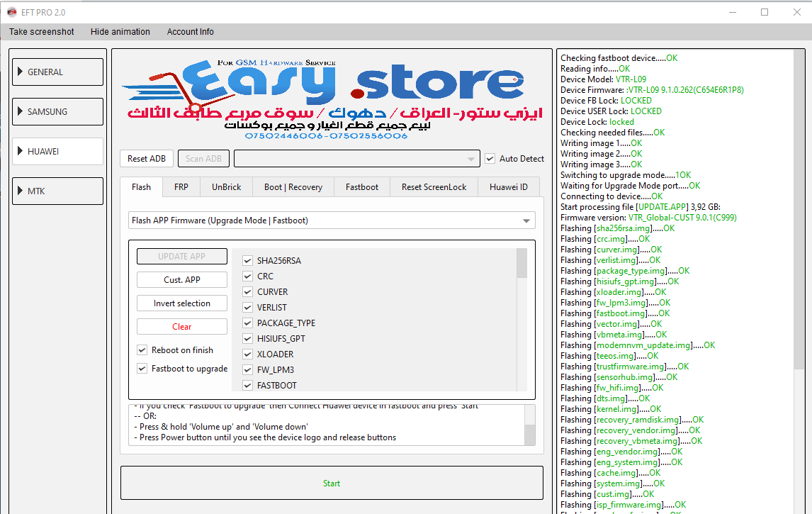
Task: Uncheck the FASTBOOT partition
Action: 247,385
